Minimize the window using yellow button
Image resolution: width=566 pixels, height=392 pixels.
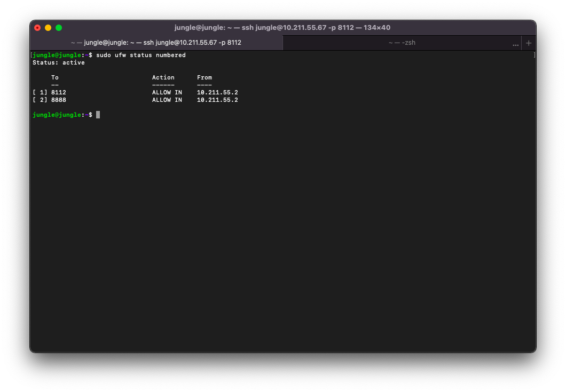click(48, 28)
